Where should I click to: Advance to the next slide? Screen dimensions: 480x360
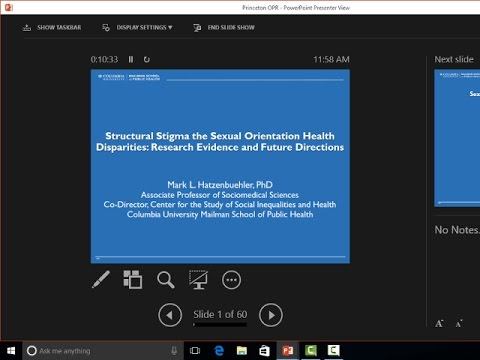click(271, 315)
